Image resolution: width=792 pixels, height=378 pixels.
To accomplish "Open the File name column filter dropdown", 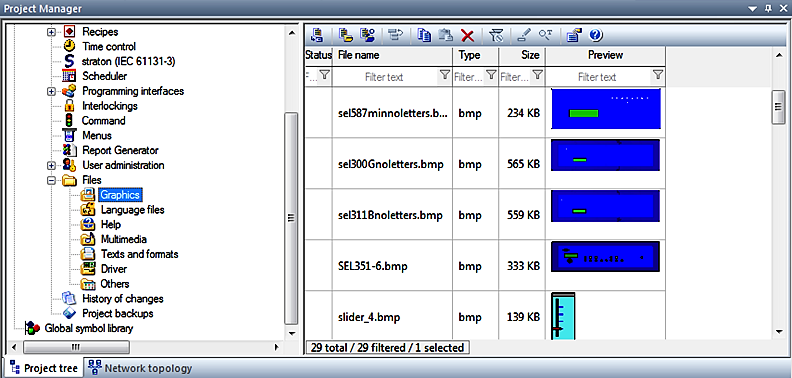I will pos(444,75).
